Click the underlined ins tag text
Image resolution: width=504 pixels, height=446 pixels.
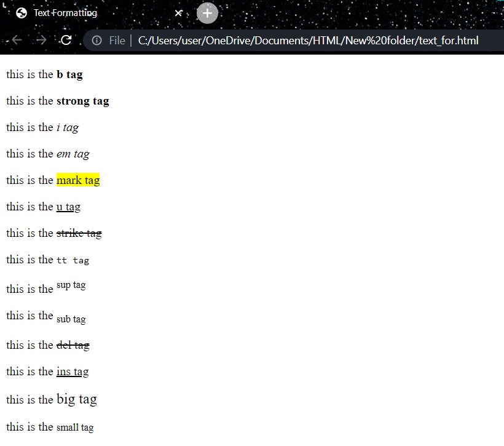coord(73,372)
